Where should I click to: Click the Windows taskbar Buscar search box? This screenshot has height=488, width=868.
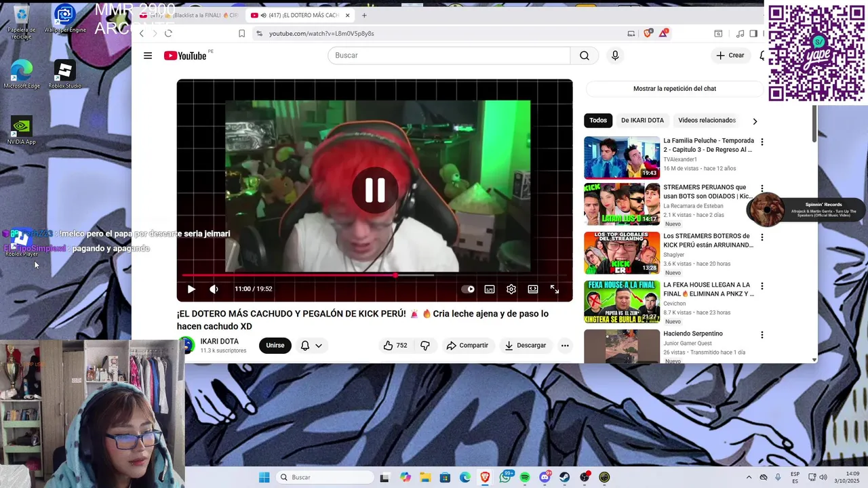coord(325,477)
